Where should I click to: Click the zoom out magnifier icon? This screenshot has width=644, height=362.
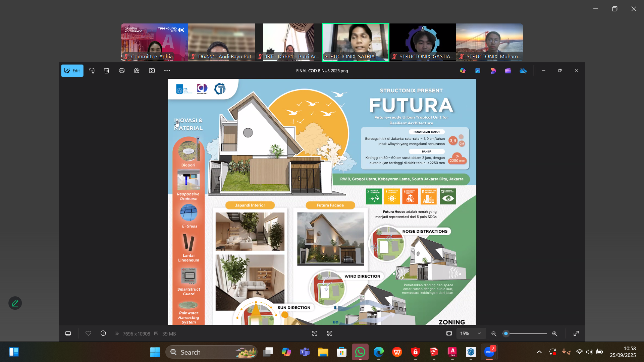[494, 334]
